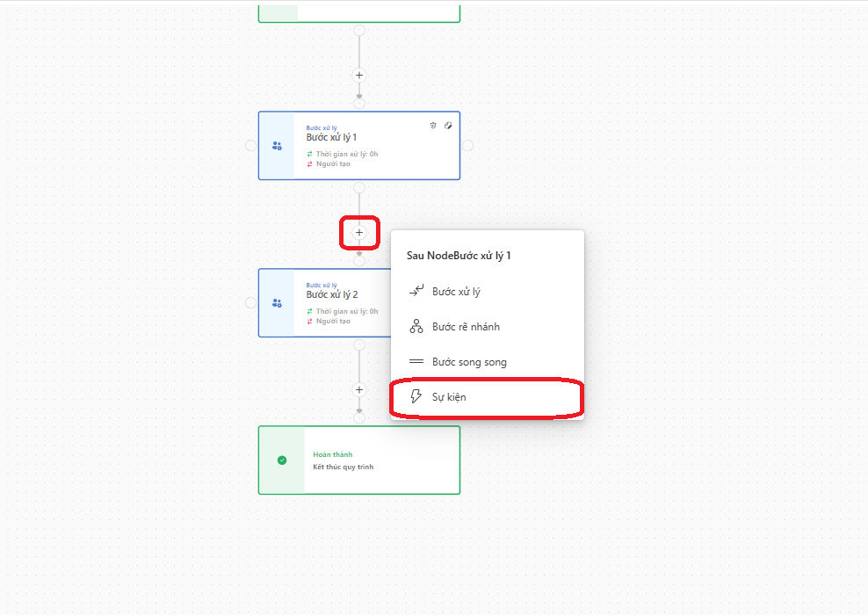
Task: Pick Bước song song menu entry
Action: click(469, 362)
